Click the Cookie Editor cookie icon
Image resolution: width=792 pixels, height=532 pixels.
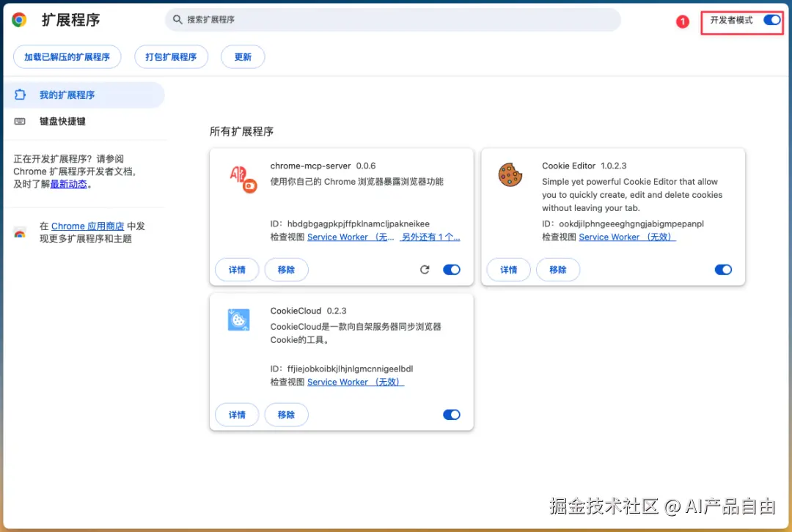pyautogui.click(x=510, y=174)
